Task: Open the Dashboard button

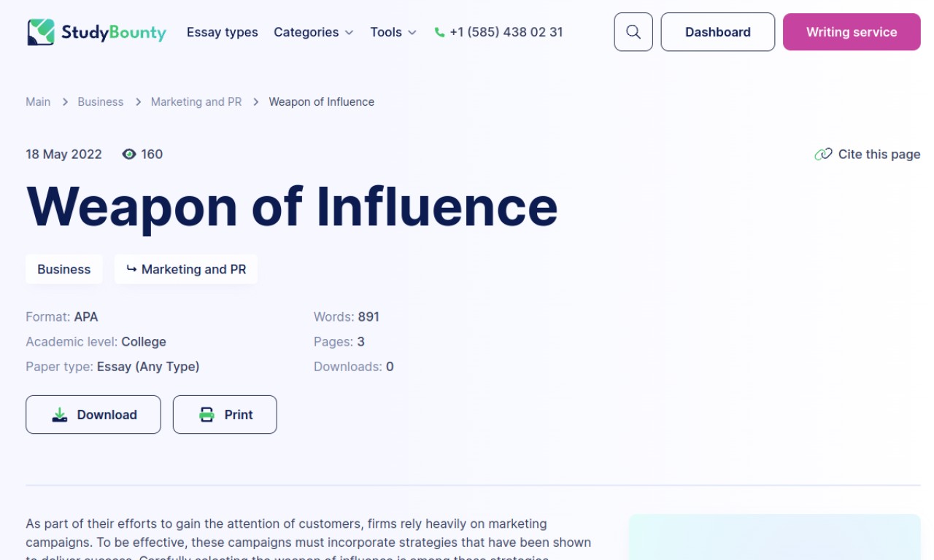Action: click(x=717, y=32)
